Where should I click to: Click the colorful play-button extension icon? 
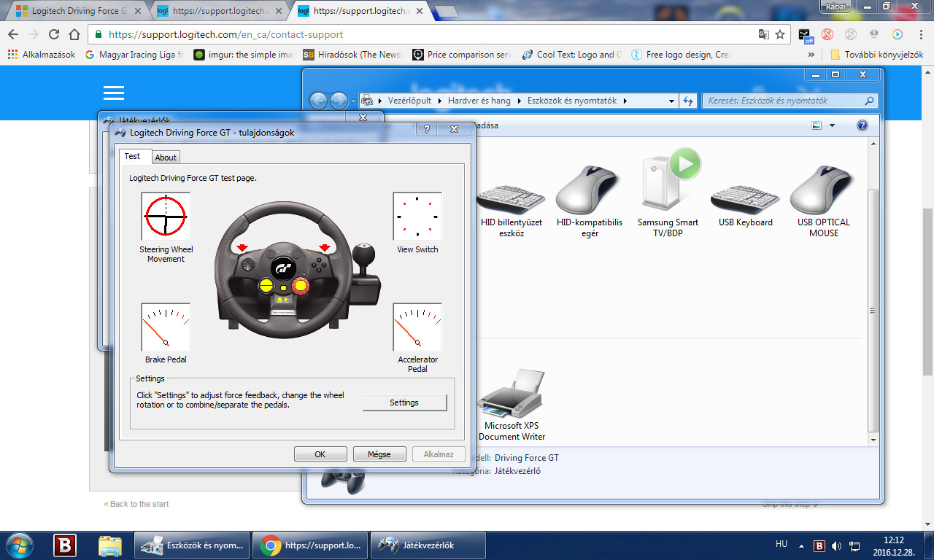898,34
